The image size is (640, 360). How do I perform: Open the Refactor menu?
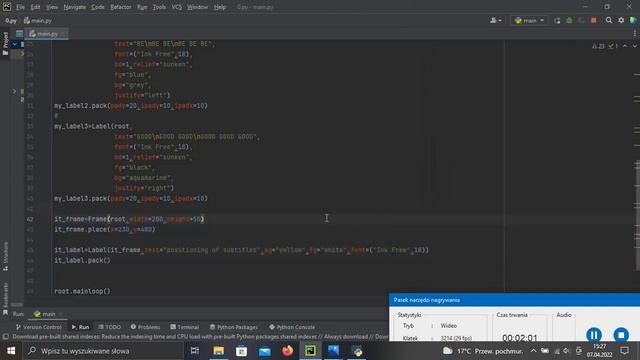pos(121,7)
